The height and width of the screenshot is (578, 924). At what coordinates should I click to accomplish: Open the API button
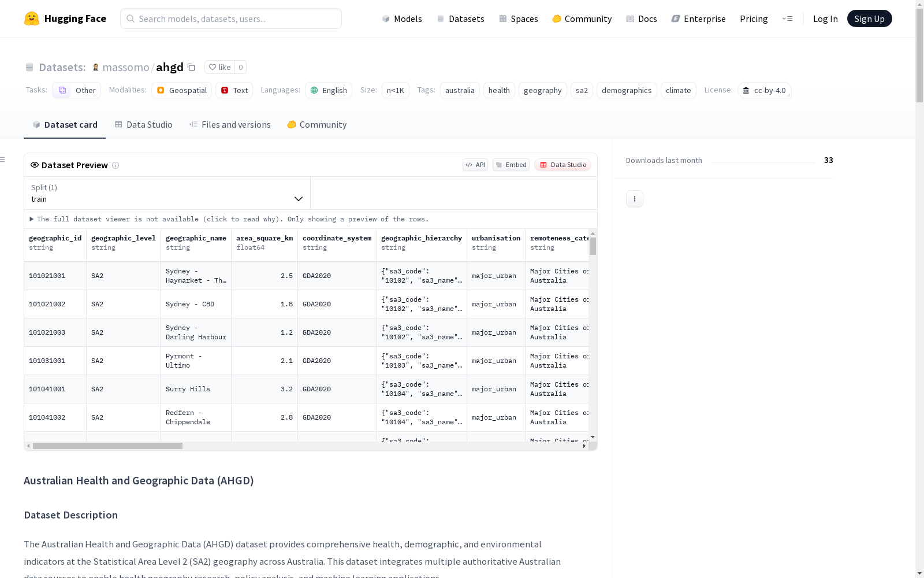475,165
